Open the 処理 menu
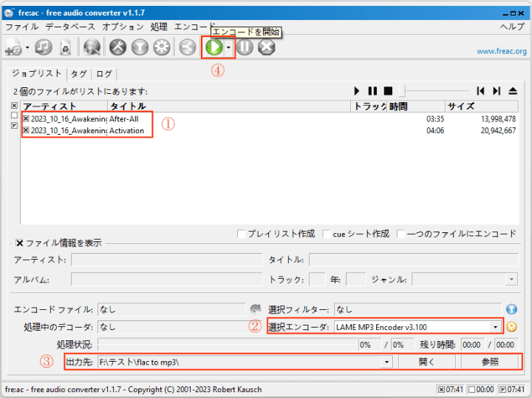The image size is (532, 398). click(x=159, y=27)
